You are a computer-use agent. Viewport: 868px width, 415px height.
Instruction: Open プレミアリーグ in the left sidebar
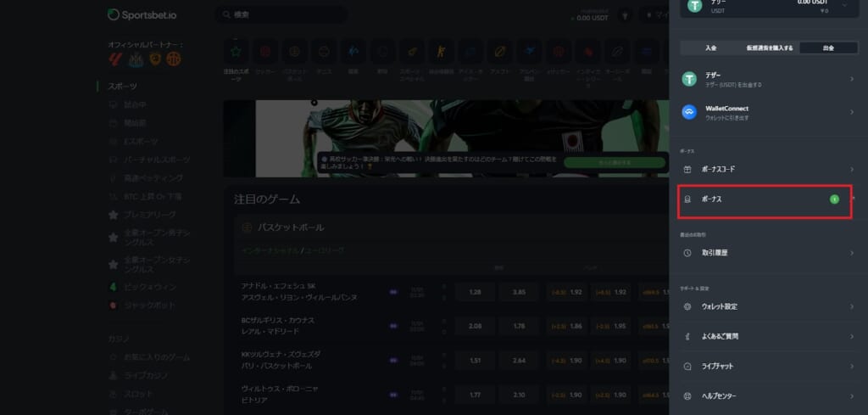pyautogui.click(x=150, y=215)
